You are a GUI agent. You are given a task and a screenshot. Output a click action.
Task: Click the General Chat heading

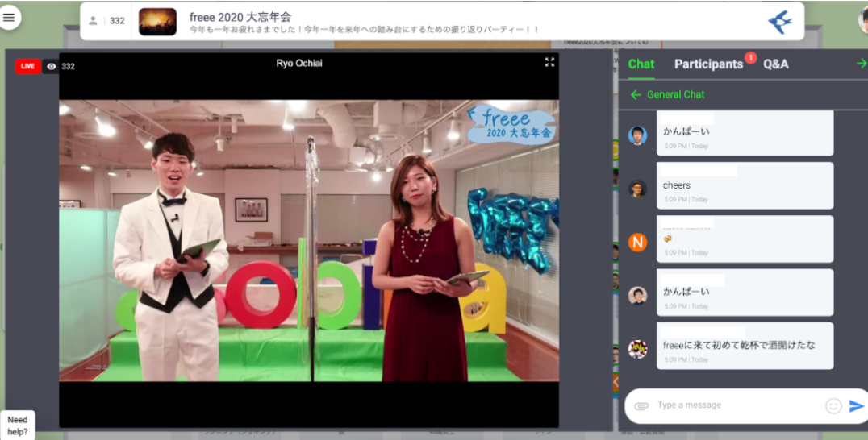pos(675,94)
